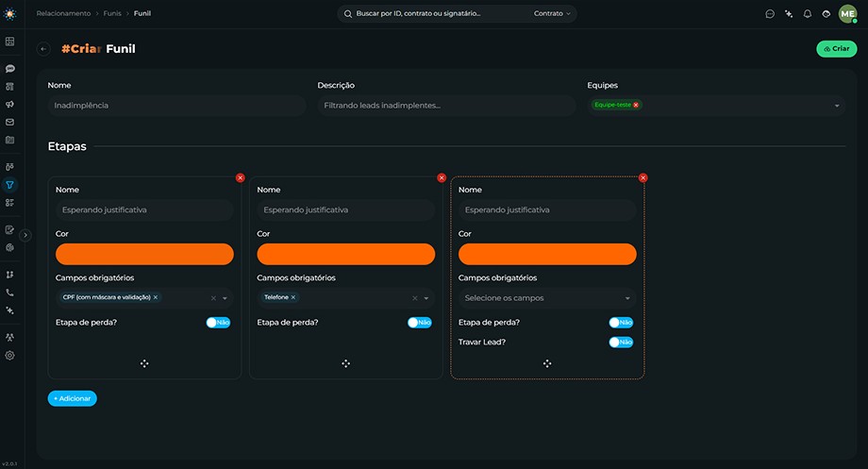This screenshot has width=868, height=469.
Task: Pick color bar in the Telefone card
Action: [x=346, y=254]
